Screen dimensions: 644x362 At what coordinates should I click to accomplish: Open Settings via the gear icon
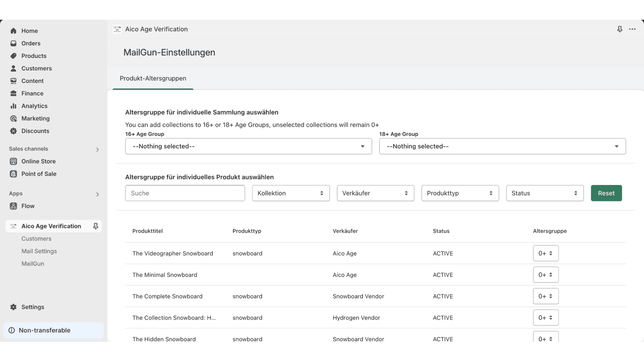(x=13, y=307)
